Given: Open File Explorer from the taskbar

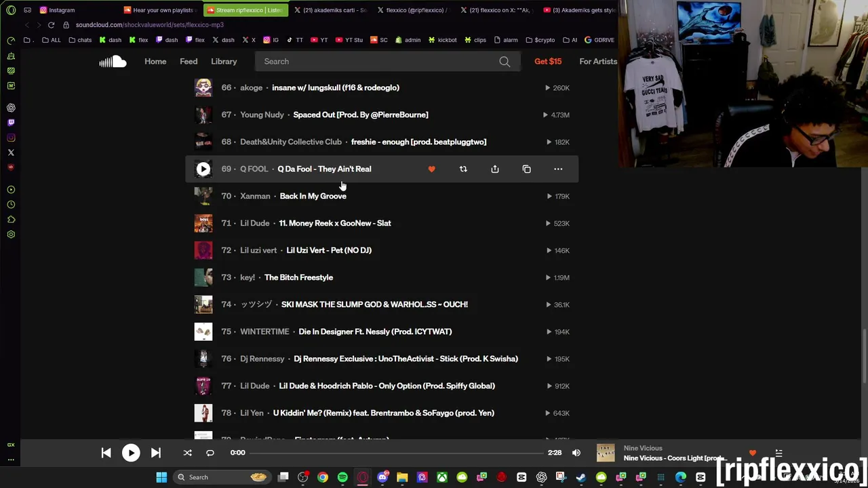Looking at the screenshot, I should click(402, 477).
